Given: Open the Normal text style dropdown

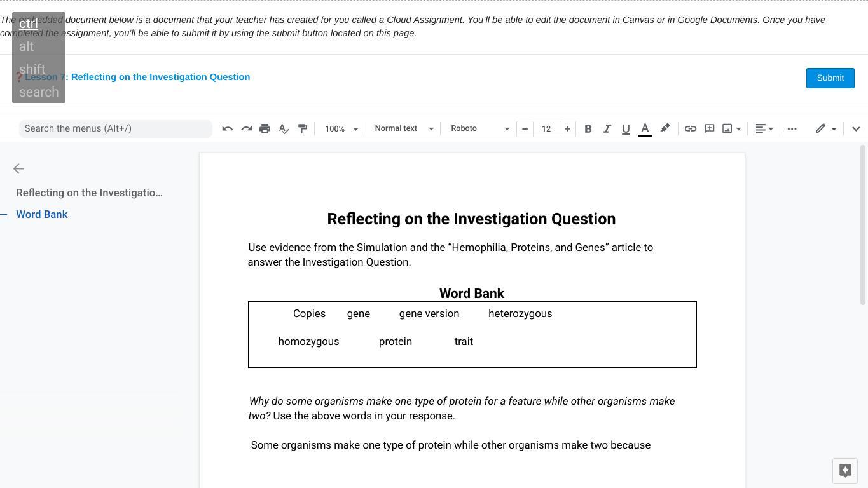Looking at the screenshot, I should [x=404, y=128].
